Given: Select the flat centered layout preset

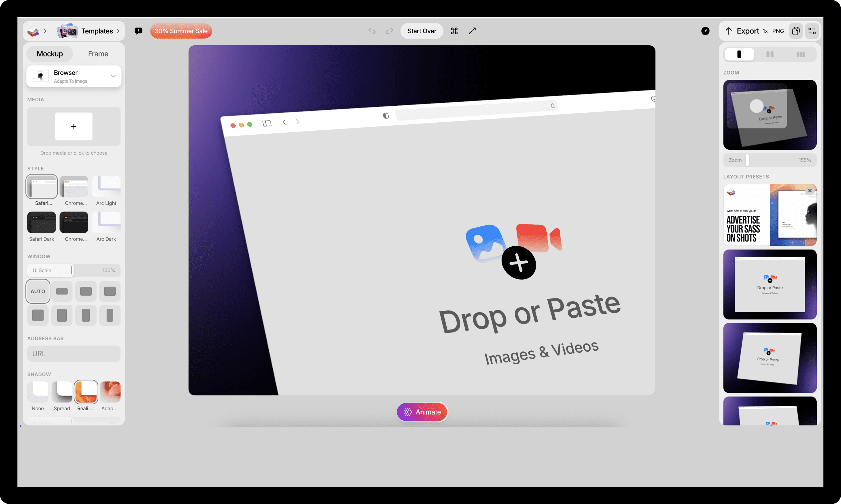Looking at the screenshot, I should coord(770,285).
